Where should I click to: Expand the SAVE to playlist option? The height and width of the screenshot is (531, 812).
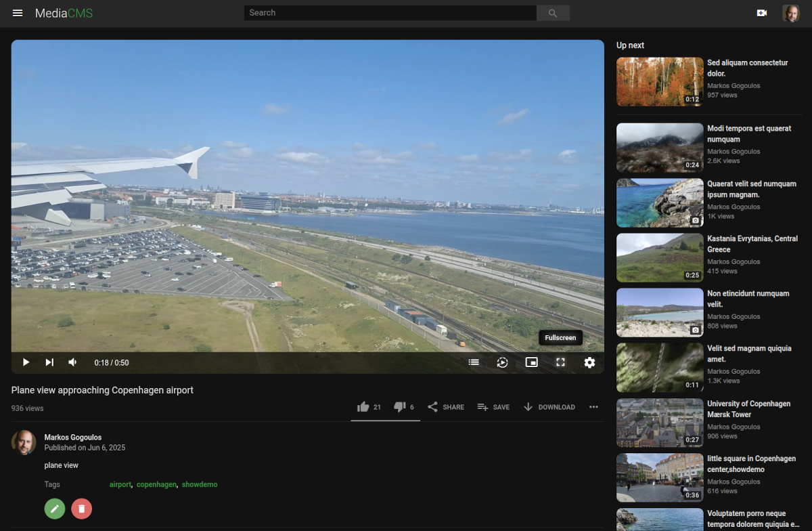493,407
